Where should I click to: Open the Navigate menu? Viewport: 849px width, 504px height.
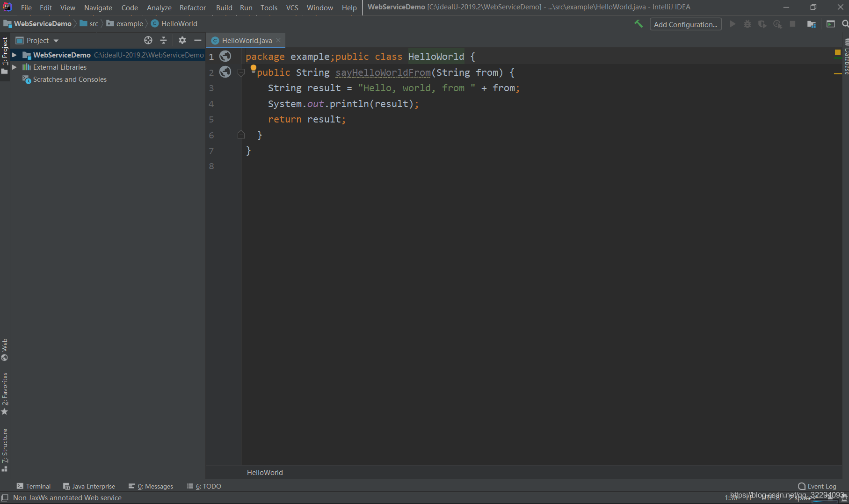click(98, 7)
